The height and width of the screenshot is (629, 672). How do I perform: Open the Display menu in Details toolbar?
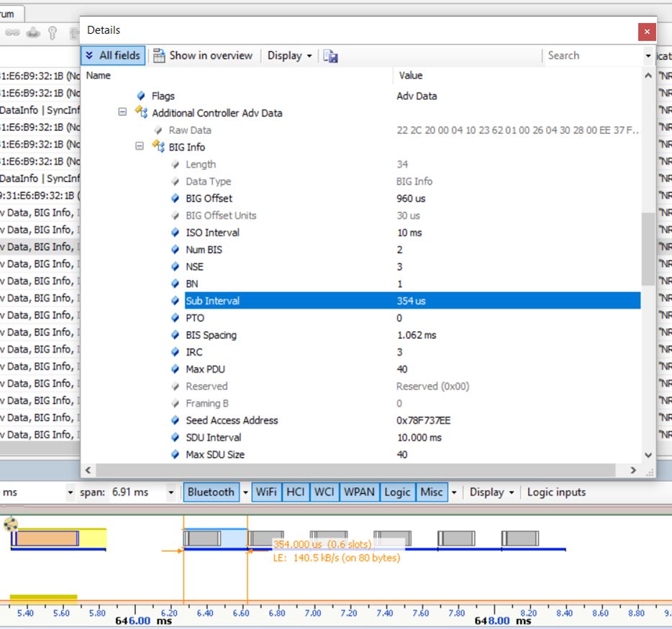[289, 55]
